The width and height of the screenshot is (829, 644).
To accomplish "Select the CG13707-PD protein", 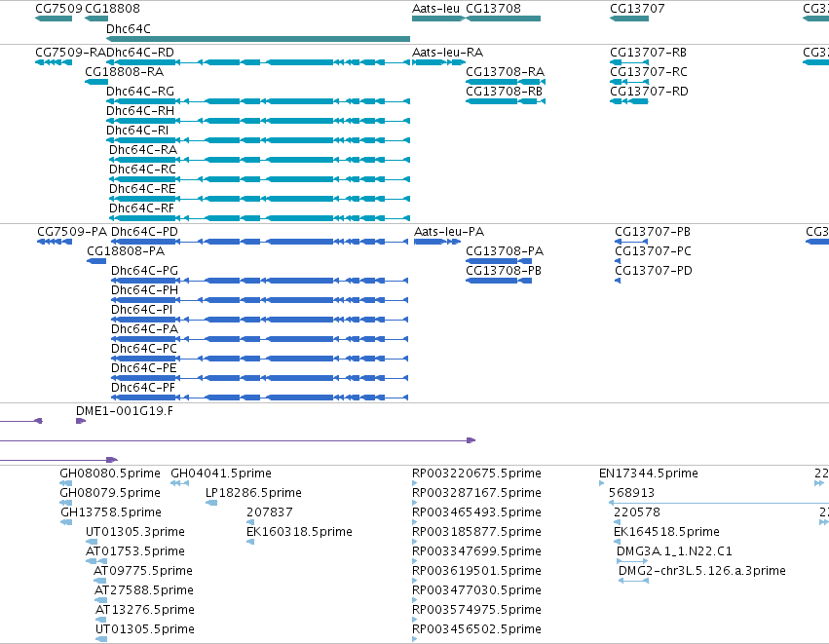I will pyautogui.click(x=618, y=281).
